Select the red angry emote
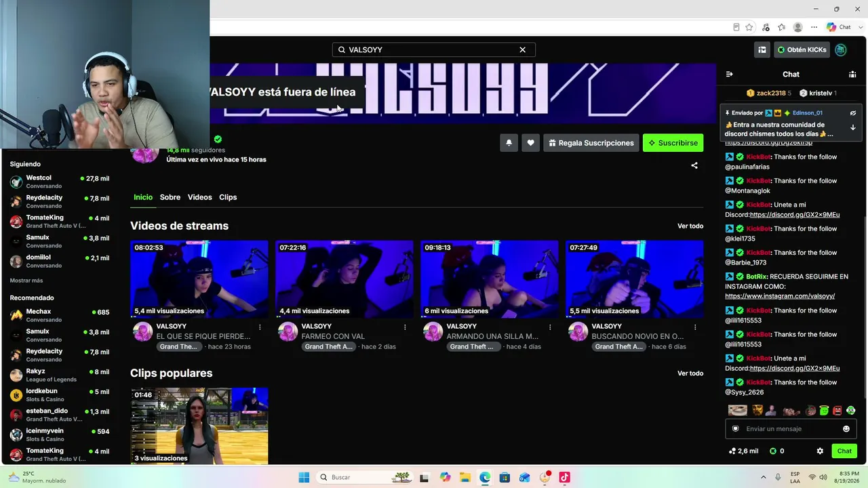 click(837, 411)
